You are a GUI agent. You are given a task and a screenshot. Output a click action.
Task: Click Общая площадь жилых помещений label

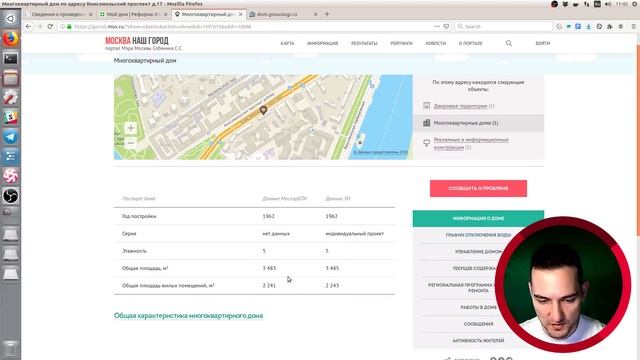pos(168,286)
